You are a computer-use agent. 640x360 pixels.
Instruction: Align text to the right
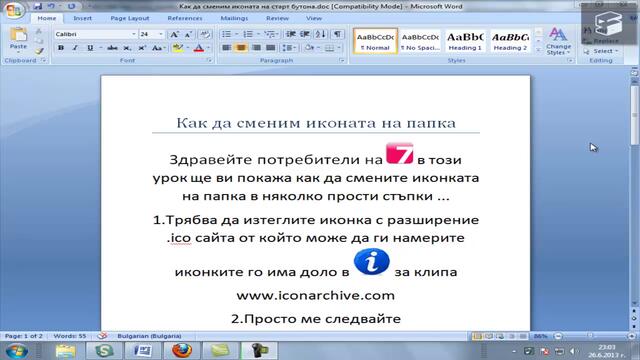pos(256,48)
